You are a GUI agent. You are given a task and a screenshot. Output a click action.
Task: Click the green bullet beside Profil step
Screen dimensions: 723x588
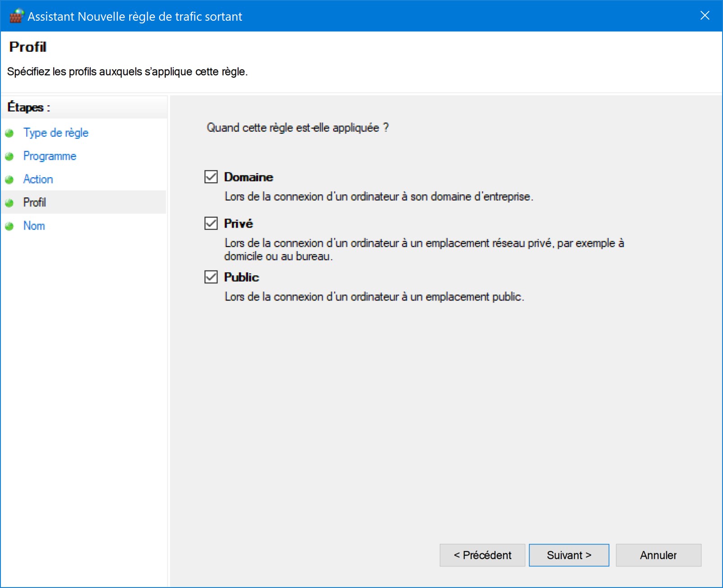point(9,203)
